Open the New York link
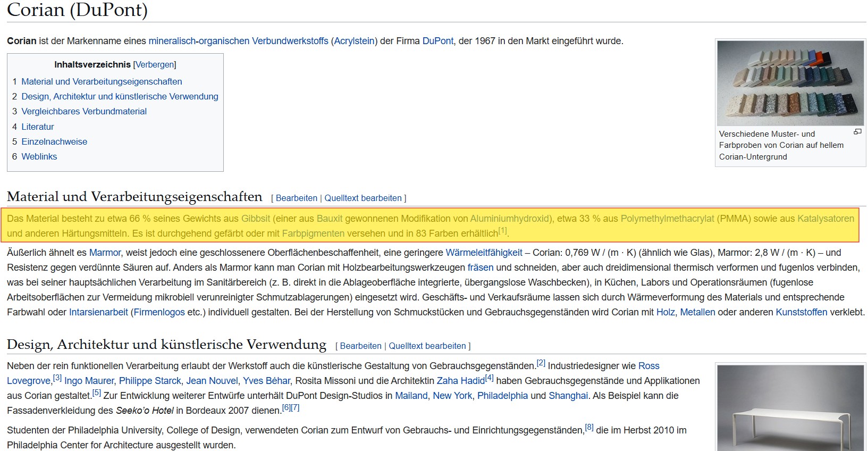 coord(452,396)
